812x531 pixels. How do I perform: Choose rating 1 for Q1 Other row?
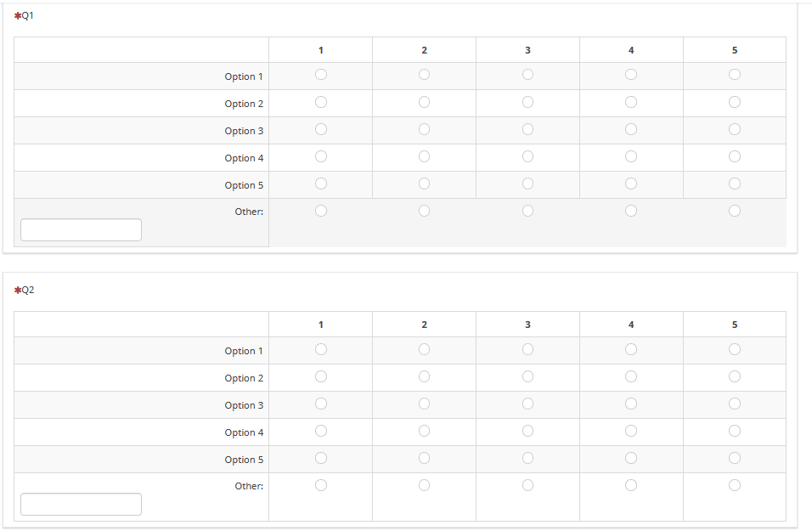321,211
